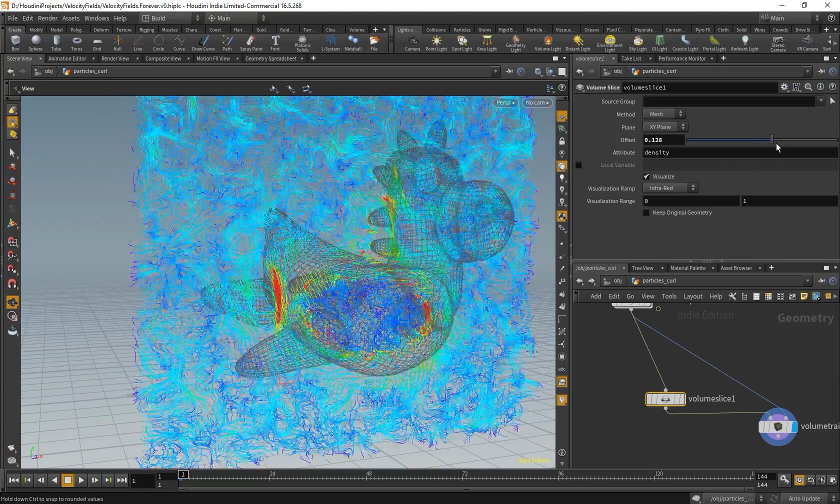Click the volumeslice1 node icon
This screenshot has height=504, width=840.
point(665,399)
